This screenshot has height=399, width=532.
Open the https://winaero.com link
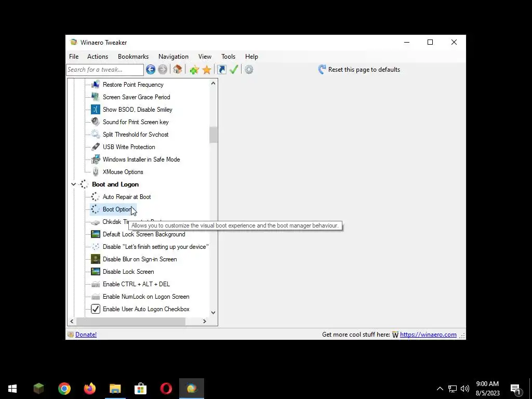pyautogui.click(x=428, y=335)
